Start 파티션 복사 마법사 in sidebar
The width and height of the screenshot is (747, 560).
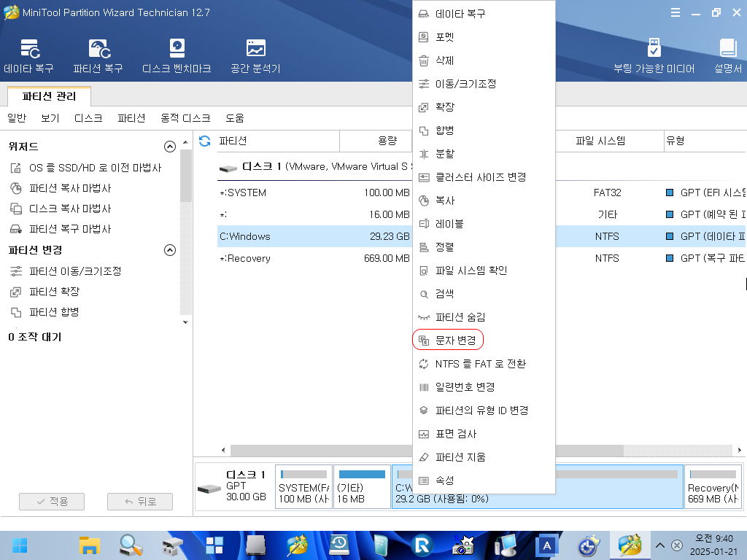61,188
